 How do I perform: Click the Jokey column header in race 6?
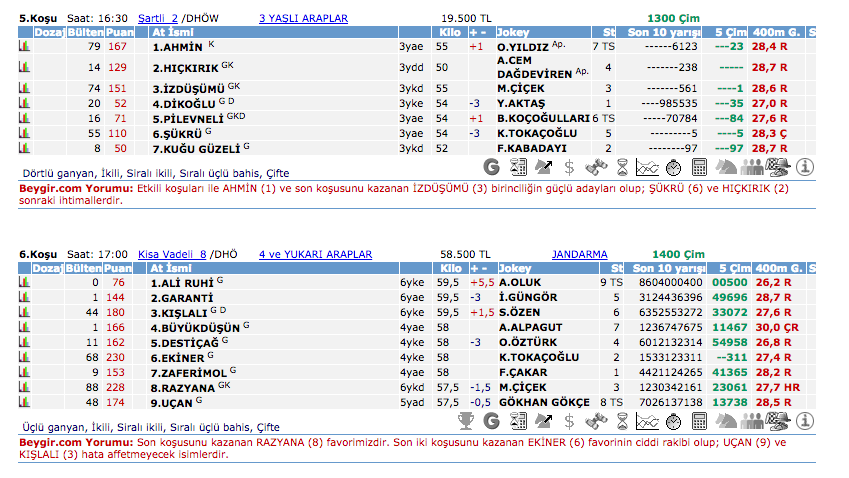click(513, 268)
